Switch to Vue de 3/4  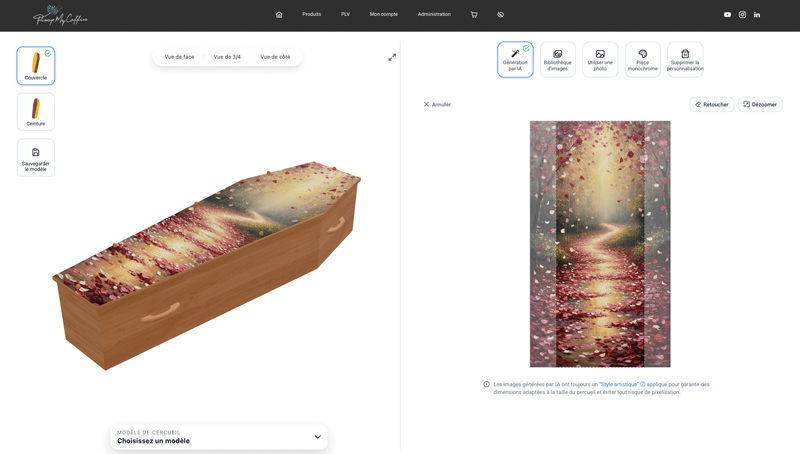[227, 57]
